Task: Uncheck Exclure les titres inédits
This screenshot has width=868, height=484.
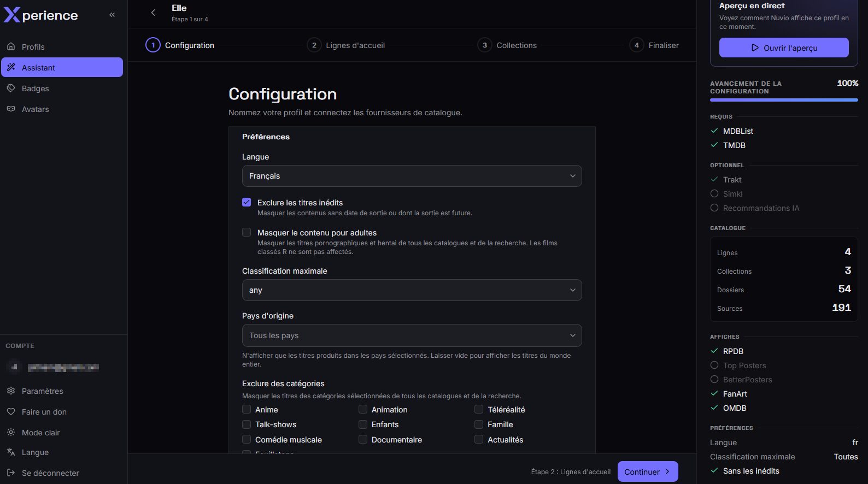Action: pos(247,202)
